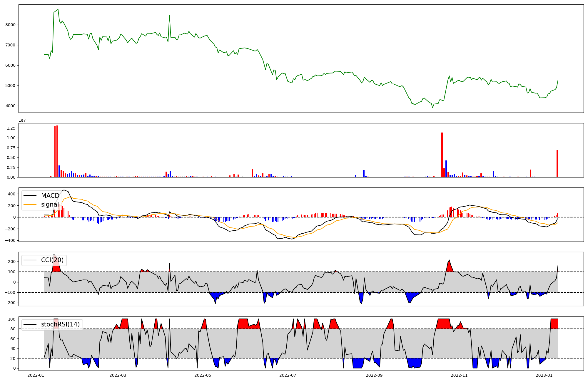The height and width of the screenshot is (382, 588).
Task: Click the 2022-07 x-axis date label
Action: (288, 375)
